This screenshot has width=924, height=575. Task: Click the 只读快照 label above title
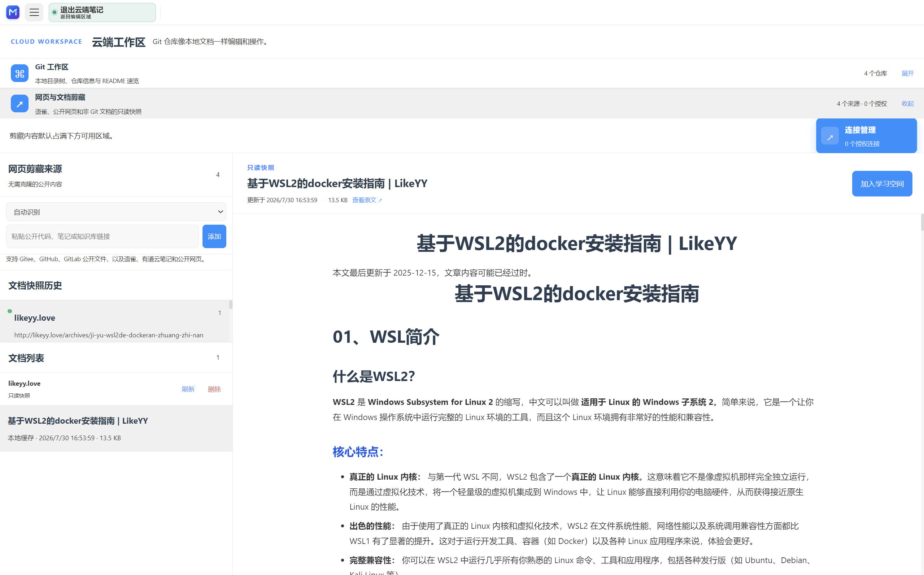tap(261, 168)
